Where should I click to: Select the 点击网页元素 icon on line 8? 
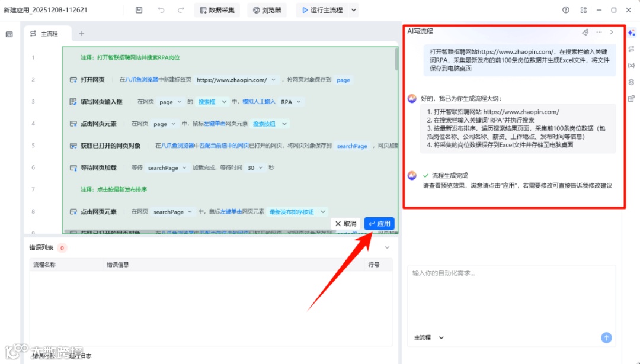pyautogui.click(x=73, y=211)
